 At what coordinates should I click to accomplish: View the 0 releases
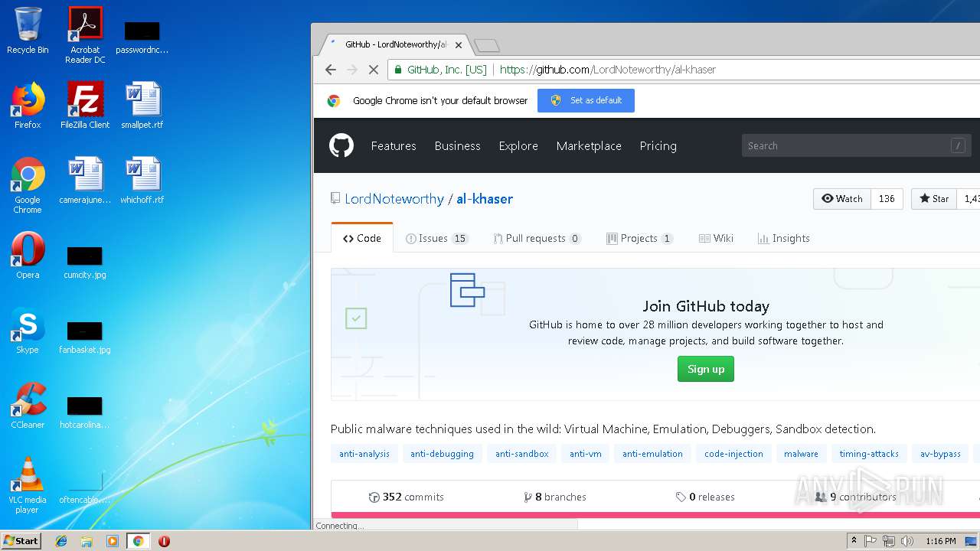705,497
